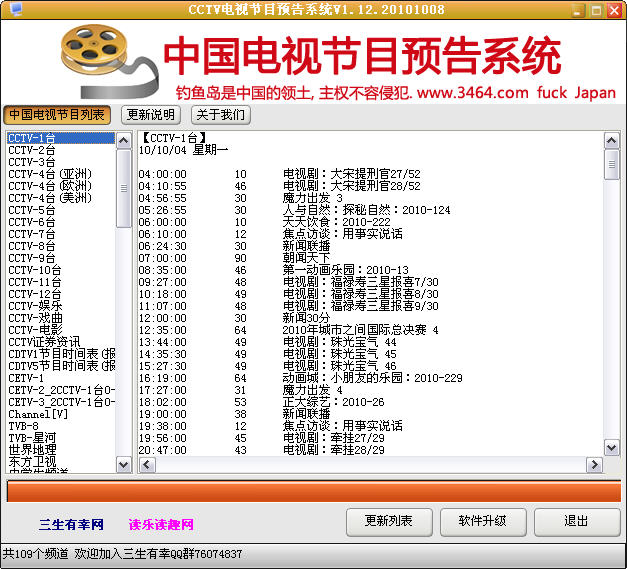Select CCTV-11台 in channel list

coord(61,282)
